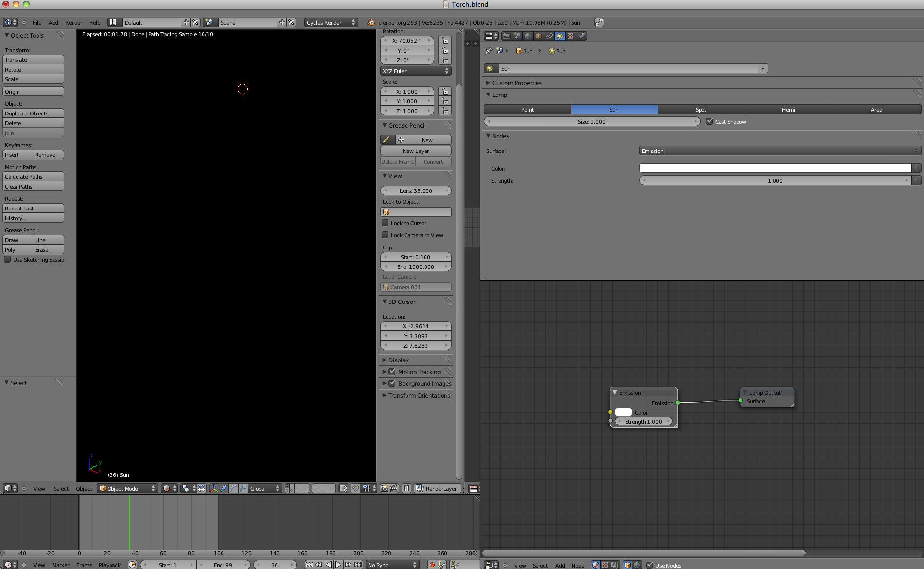Toggle auto keyframe record button
This screenshot has height=569, width=924.
point(432,565)
